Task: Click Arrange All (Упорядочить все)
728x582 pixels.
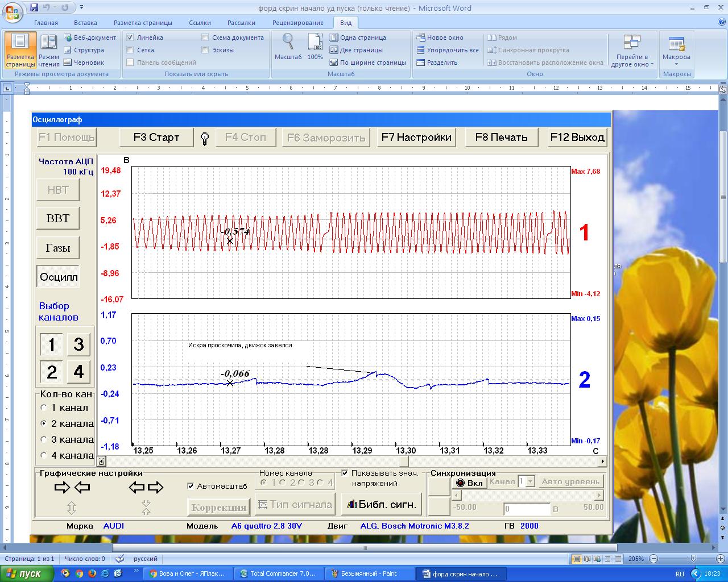Action: point(448,50)
